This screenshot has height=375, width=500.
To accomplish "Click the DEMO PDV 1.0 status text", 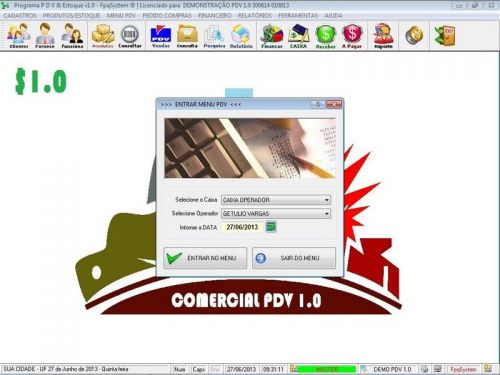I will point(392,369).
